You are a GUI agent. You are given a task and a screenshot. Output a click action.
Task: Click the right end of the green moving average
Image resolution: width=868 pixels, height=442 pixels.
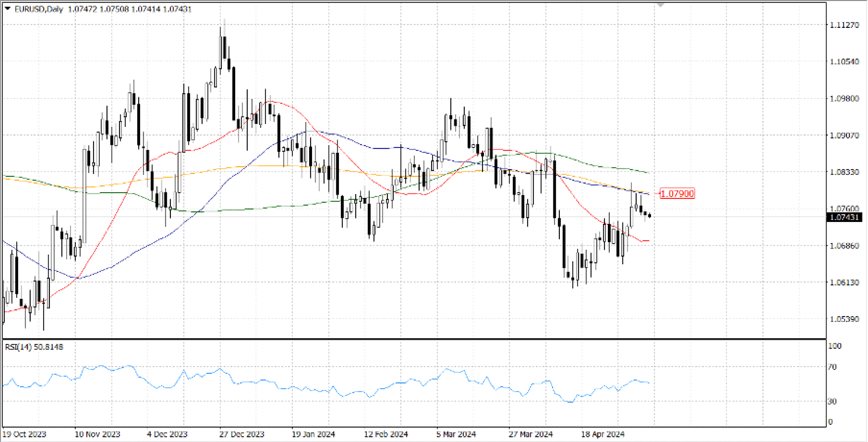(649, 173)
